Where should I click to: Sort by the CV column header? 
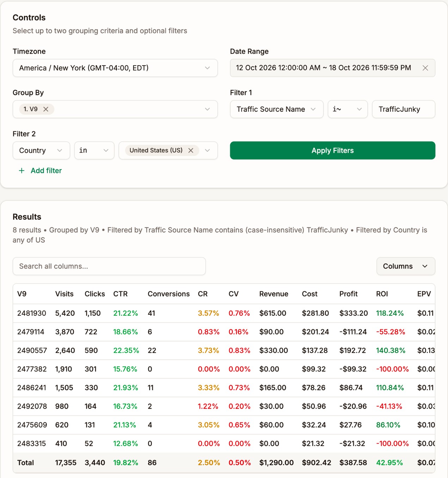[233, 294]
